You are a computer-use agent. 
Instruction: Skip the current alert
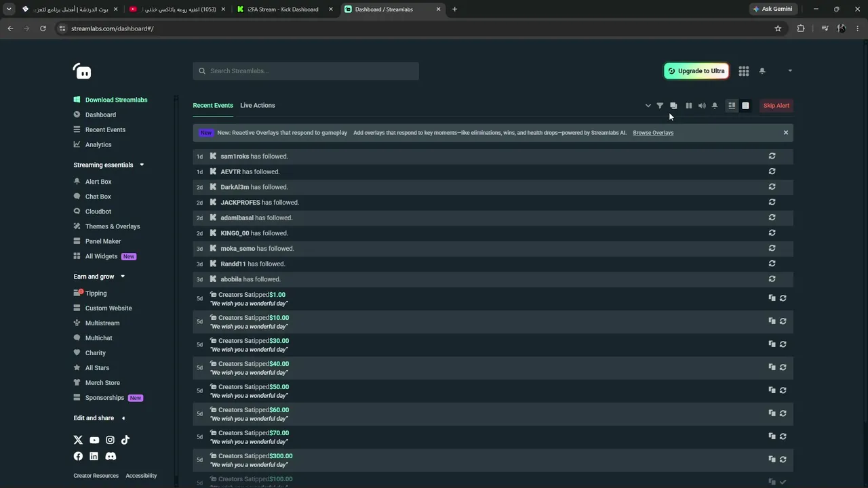pos(776,106)
